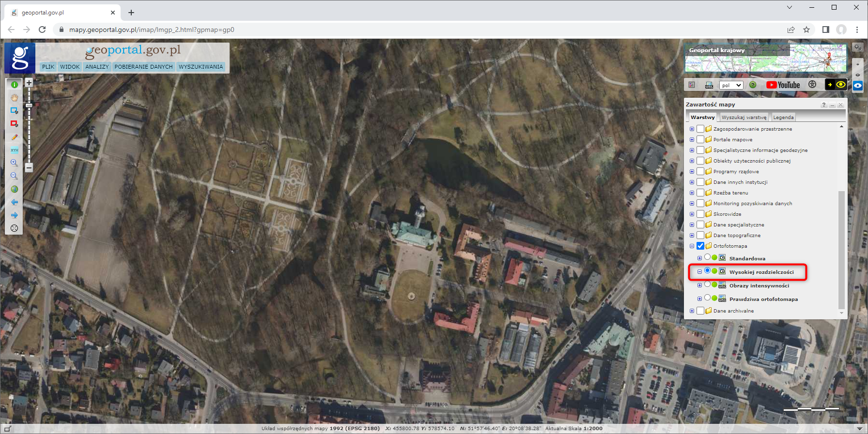Image resolution: width=868 pixels, height=434 pixels.
Task: Expand Obiekty użyteczności publicznej node
Action: pos(692,161)
